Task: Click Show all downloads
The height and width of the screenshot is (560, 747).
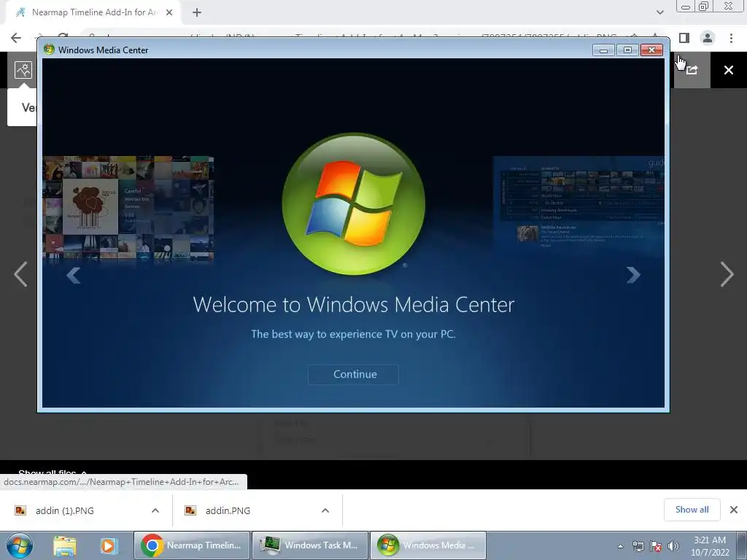Action: coord(692,510)
